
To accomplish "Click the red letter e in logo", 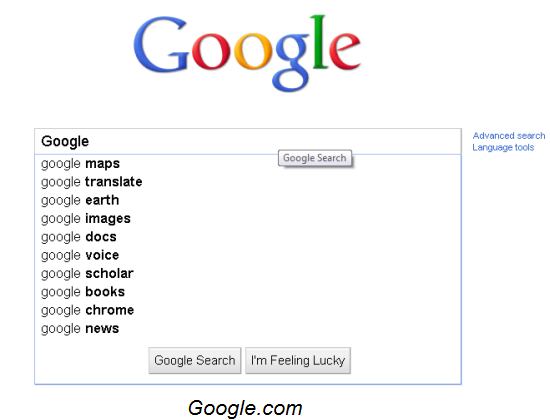I will point(344,51).
